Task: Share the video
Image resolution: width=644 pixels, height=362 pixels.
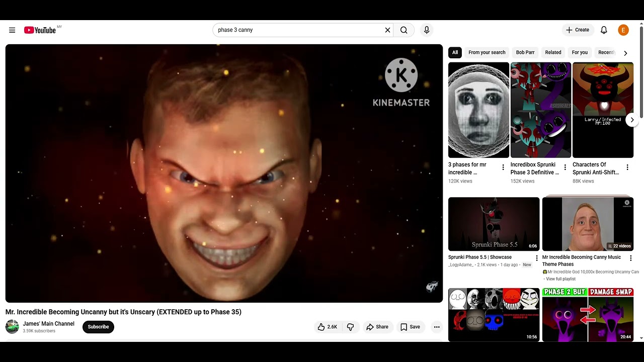Action: click(x=377, y=327)
